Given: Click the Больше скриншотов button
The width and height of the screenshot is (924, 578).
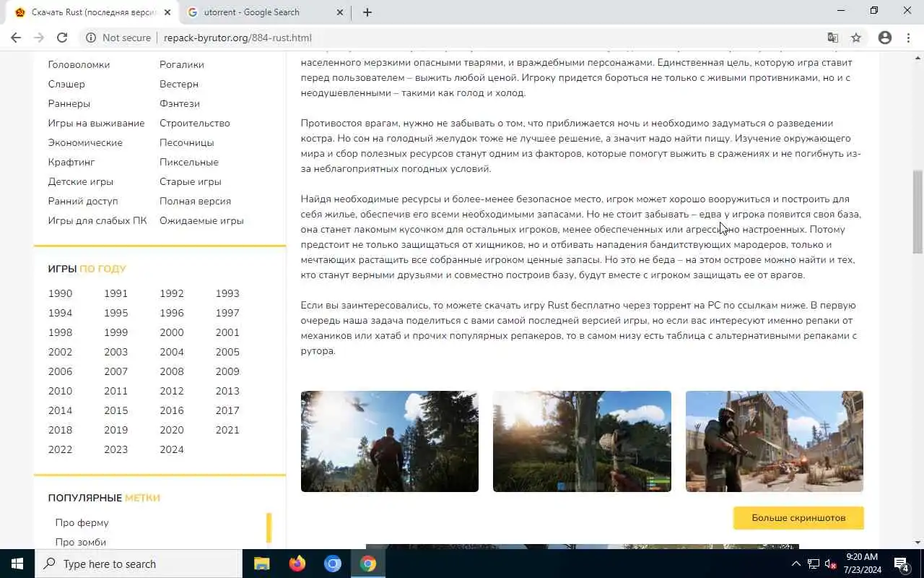Looking at the screenshot, I should (798, 517).
